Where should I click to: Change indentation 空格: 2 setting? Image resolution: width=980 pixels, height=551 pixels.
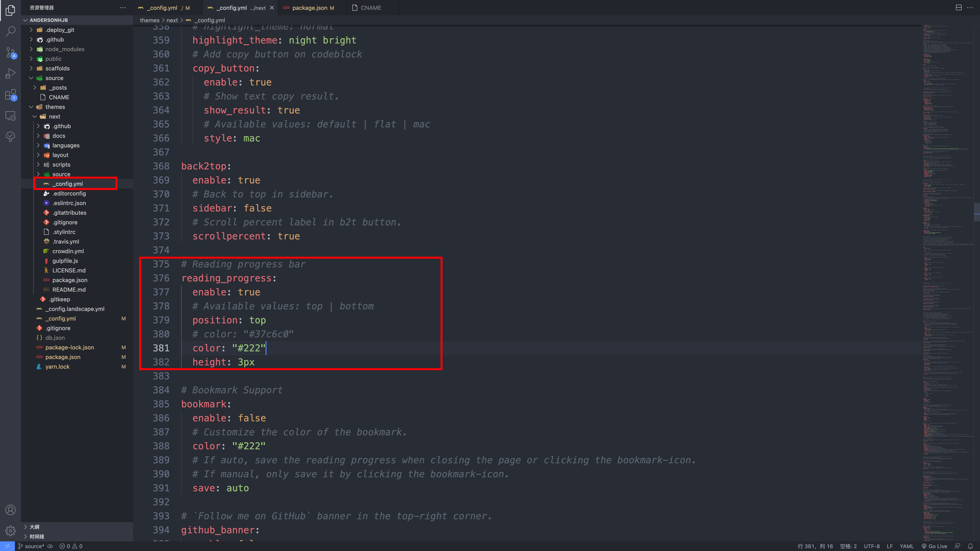coord(848,546)
